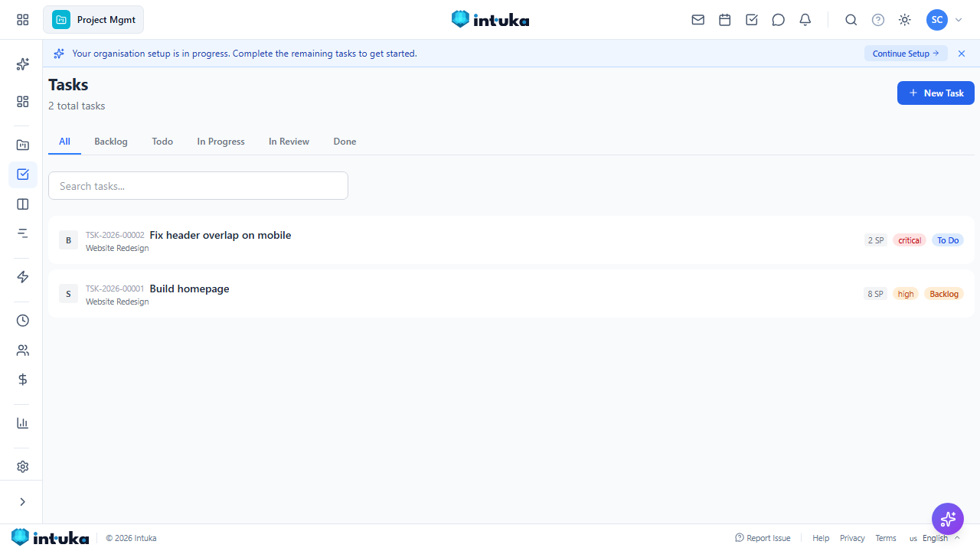980x551 pixels.
Task: Open the search magnifier icon
Action: [x=851, y=20]
